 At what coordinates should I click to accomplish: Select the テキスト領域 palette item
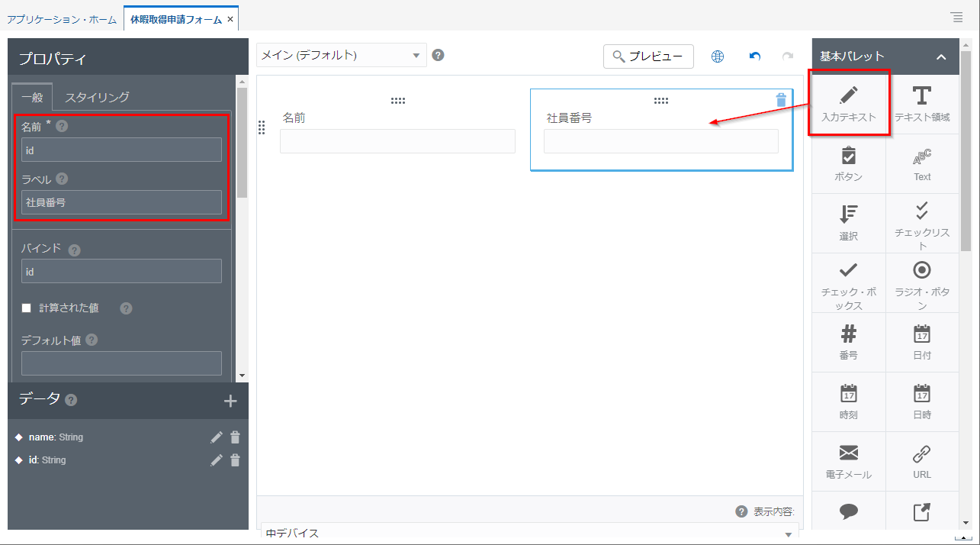coord(922,103)
